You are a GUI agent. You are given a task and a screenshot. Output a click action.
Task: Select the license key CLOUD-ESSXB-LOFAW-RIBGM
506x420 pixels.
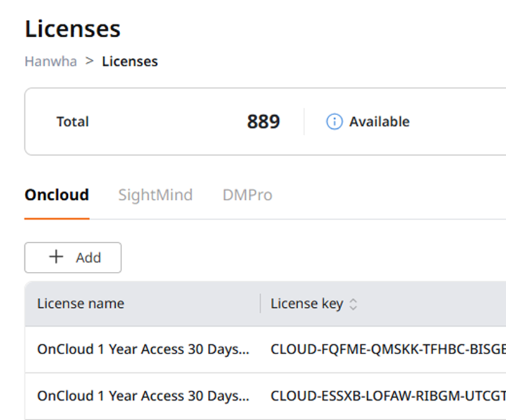[x=388, y=396]
